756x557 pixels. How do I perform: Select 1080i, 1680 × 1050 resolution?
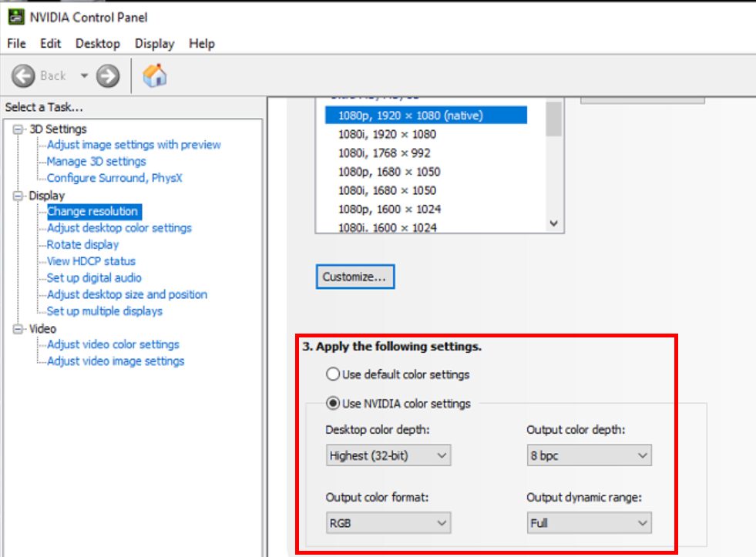coord(387,191)
